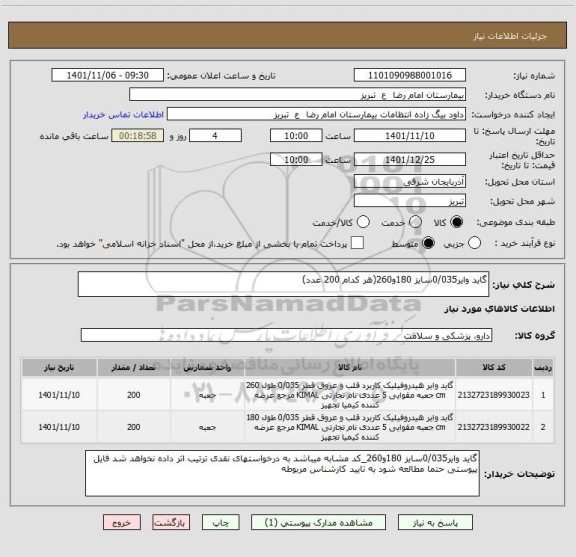Click the need date in row 2
This screenshot has height=557, width=576.
(59, 427)
